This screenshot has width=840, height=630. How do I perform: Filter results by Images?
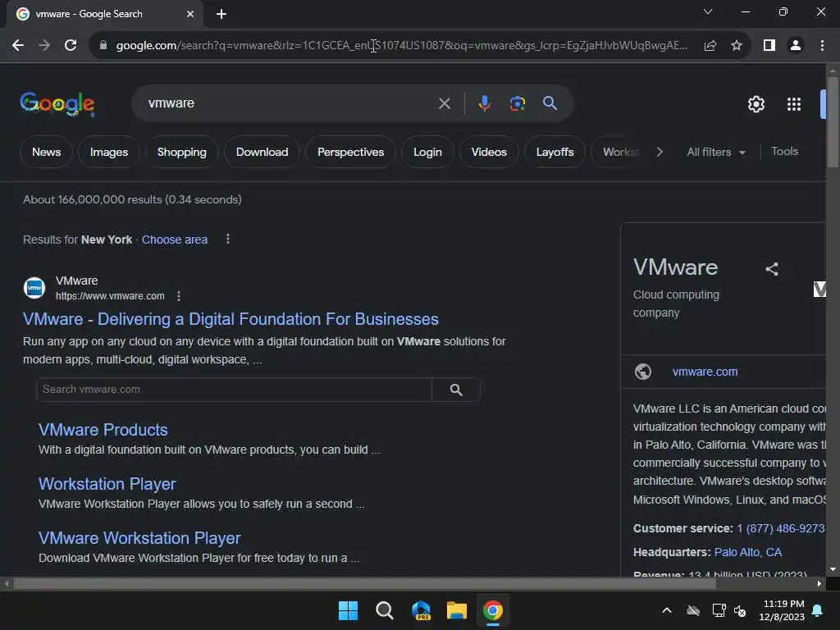[109, 152]
